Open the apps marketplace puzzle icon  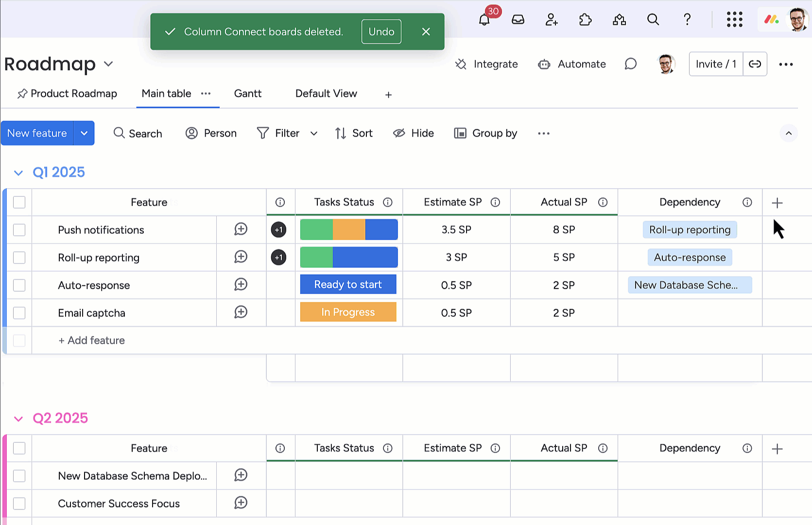click(x=586, y=20)
